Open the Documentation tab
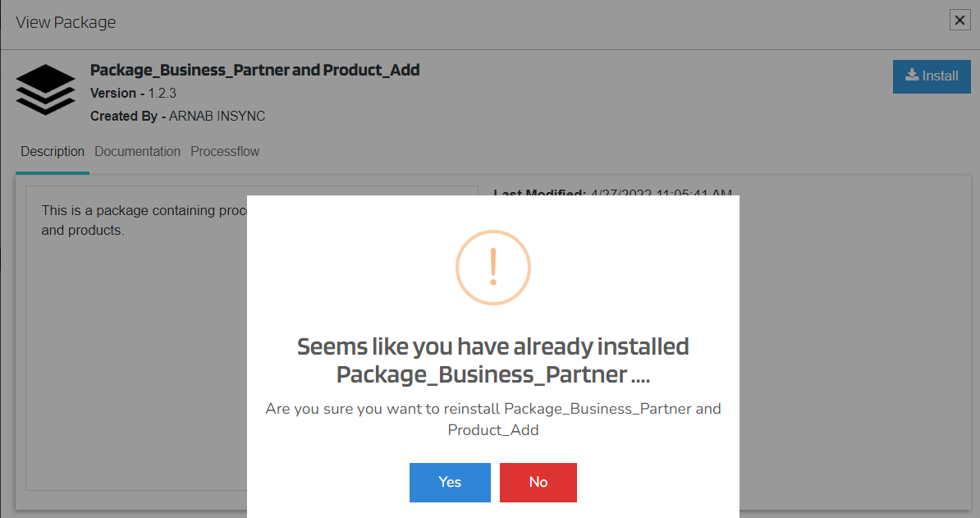This screenshot has width=980, height=518. pyautogui.click(x=137, y=152)
